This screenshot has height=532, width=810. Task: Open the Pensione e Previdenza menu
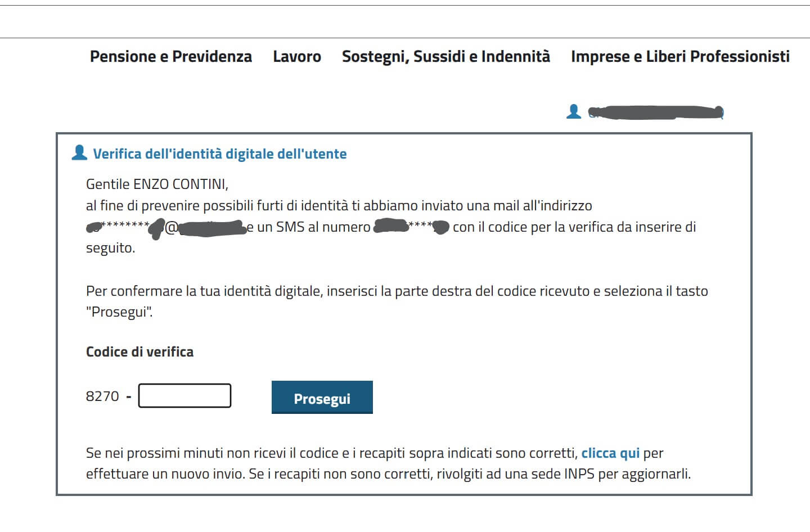pyautogui.click(x=170, y=57)
